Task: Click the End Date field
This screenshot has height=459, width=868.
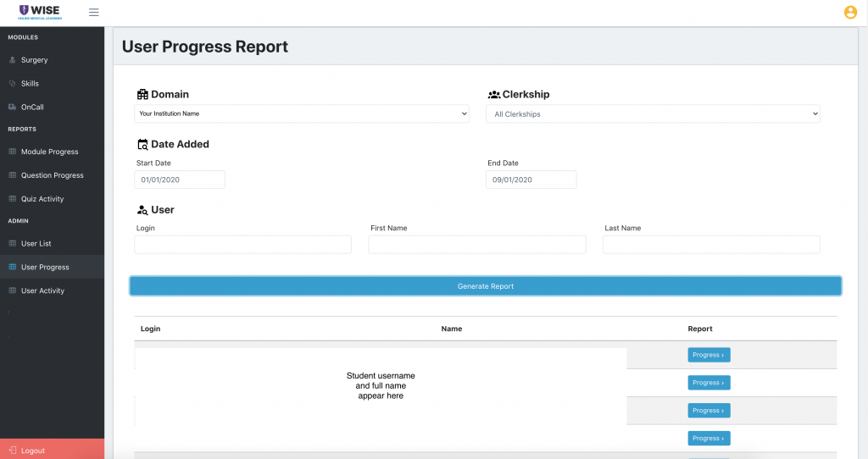Action: [x=531, y=180]
